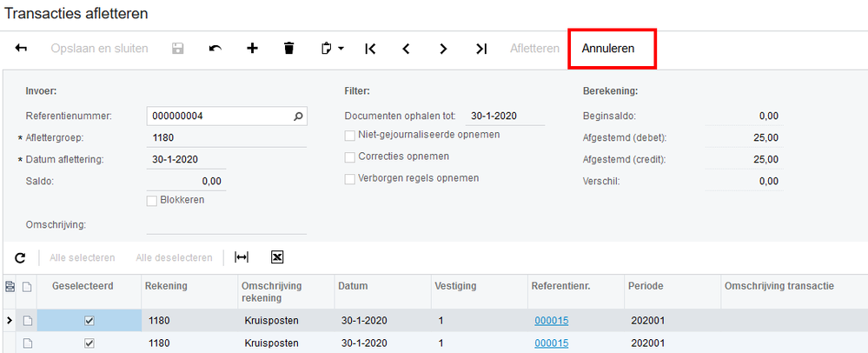
Task: Go to the previous record
Action: [406, 49]
